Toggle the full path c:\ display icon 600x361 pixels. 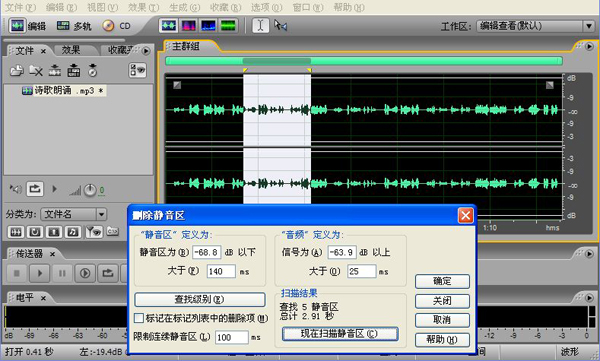click(112, 231)
